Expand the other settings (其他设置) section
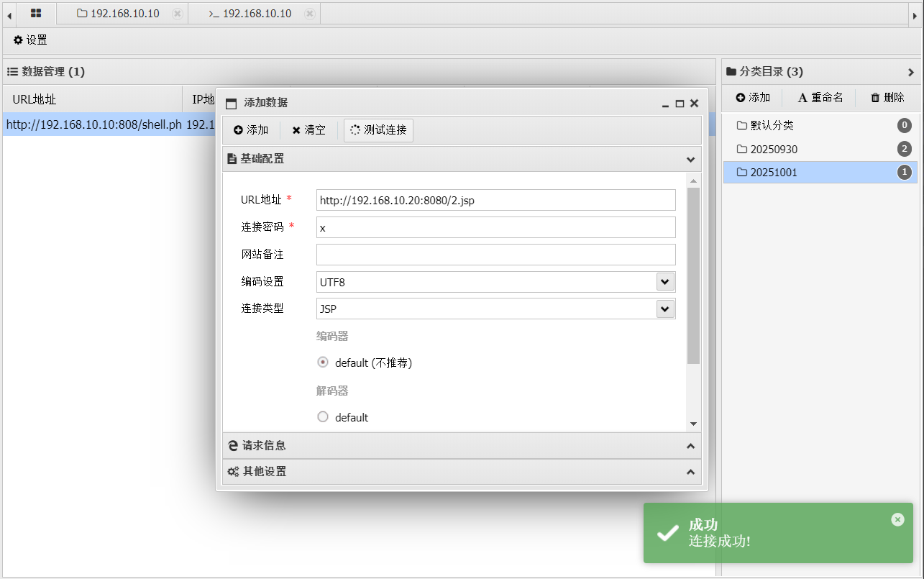 pyautogui.click(x=462, y=472)
